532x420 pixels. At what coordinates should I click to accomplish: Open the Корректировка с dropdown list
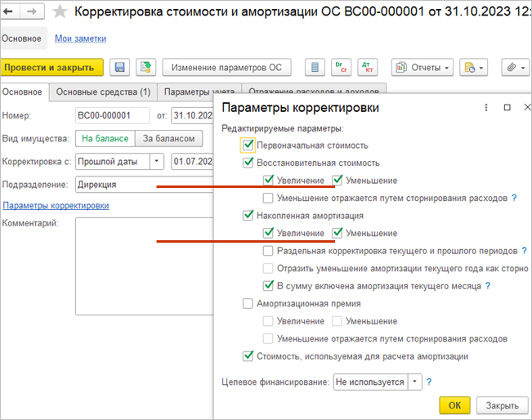[157, 161]
